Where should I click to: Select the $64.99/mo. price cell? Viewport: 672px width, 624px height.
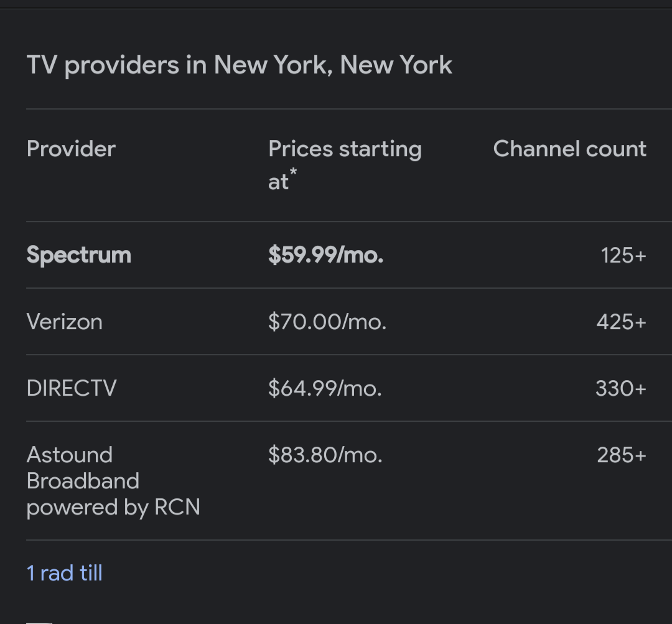point(325,388)
